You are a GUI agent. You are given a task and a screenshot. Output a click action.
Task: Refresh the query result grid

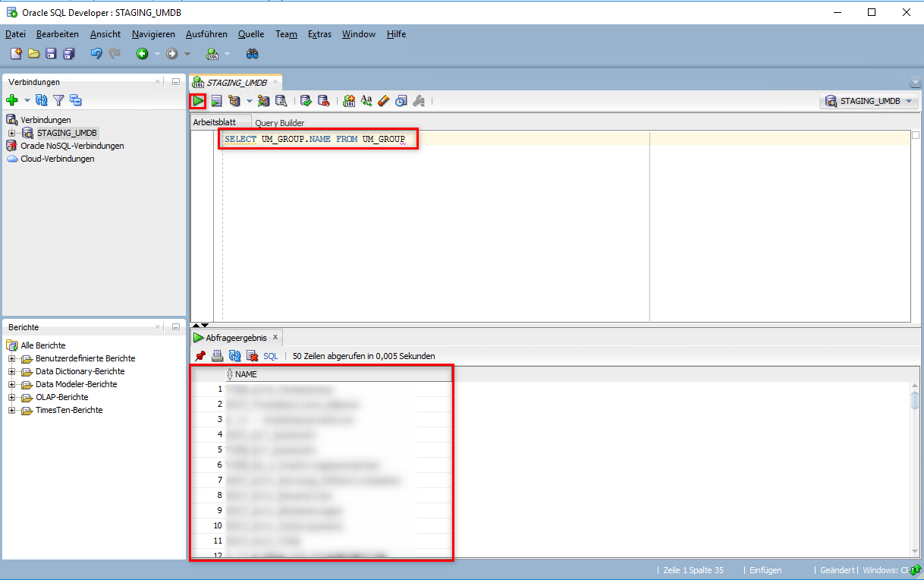[234, 355]
